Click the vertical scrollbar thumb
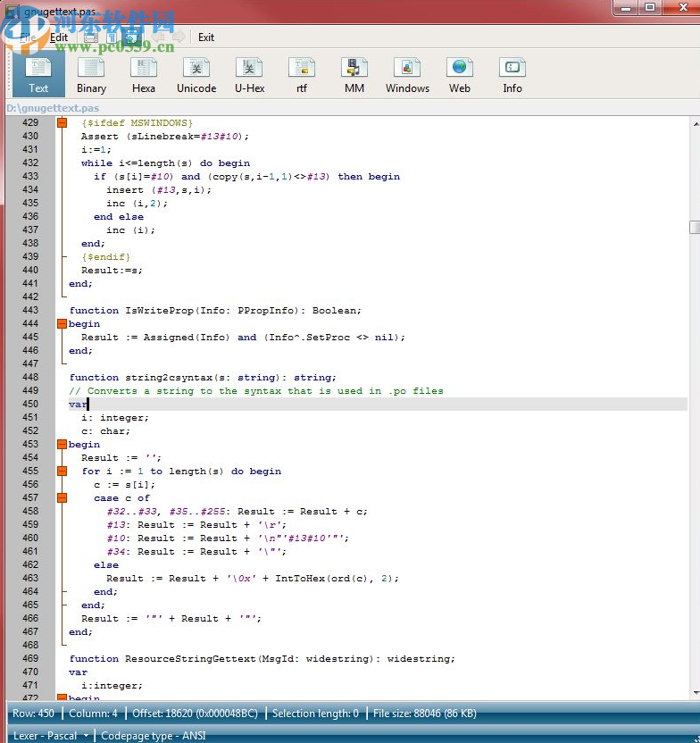 [x=695, y=228]
